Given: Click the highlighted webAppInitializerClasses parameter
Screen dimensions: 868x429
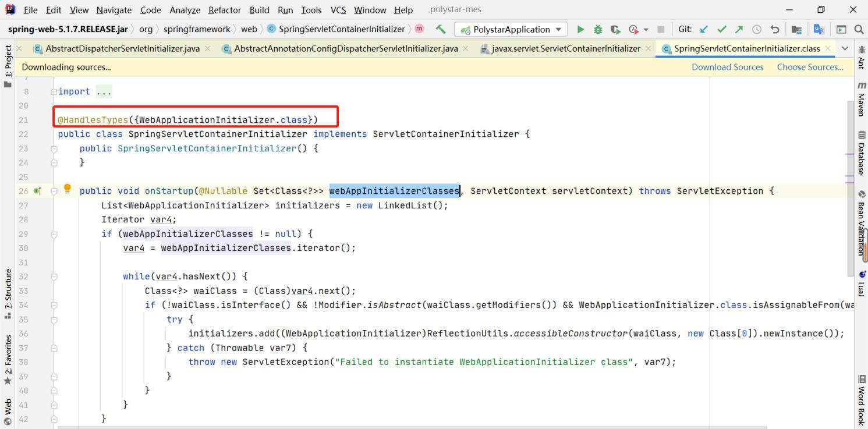Looking at the screenshot, I should point(394,191).
